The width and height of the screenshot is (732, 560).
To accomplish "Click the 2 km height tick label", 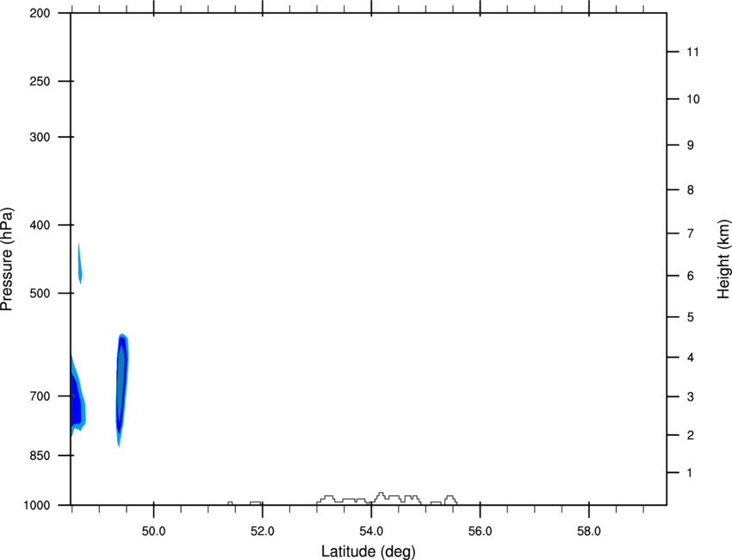I will coord(691,435).
